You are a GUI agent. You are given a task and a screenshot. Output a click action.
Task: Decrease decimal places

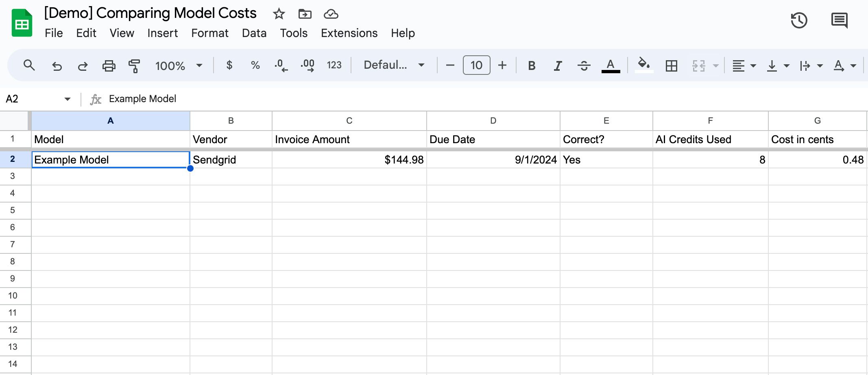click(281, 65)
